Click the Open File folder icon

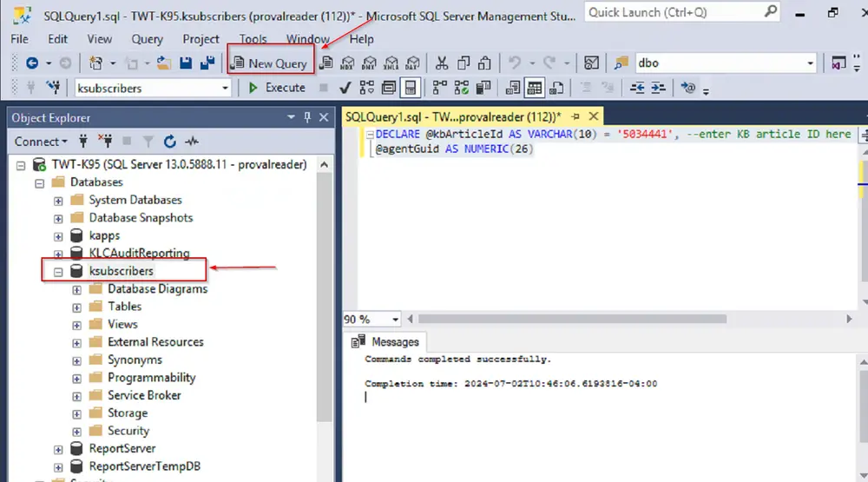[x=163, y=63]
